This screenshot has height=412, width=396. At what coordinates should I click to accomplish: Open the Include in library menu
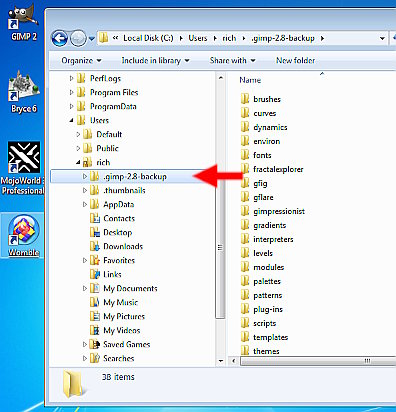coord(155,60)
